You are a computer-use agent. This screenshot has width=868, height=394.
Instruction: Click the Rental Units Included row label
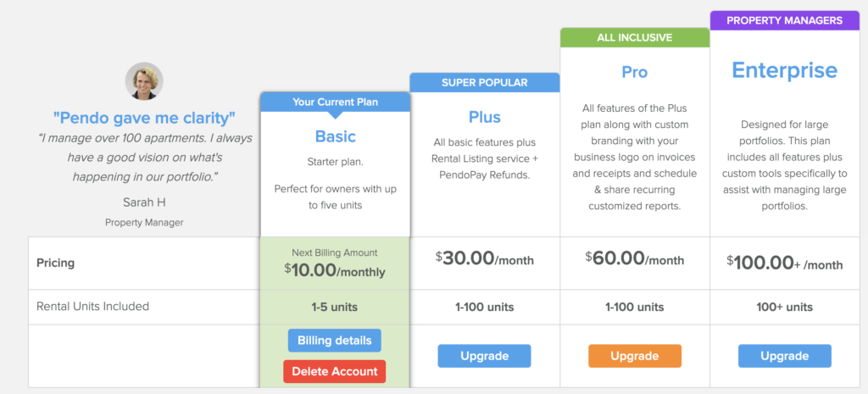(x=93, y=306)
